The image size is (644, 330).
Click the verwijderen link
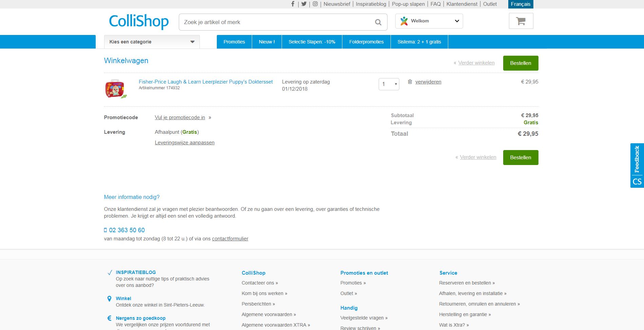point(428,82)
